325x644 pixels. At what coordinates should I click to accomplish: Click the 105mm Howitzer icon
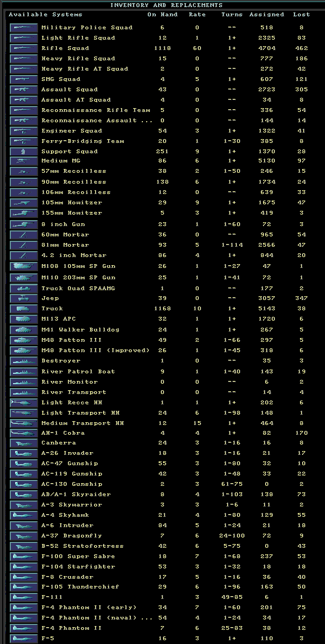24,203
